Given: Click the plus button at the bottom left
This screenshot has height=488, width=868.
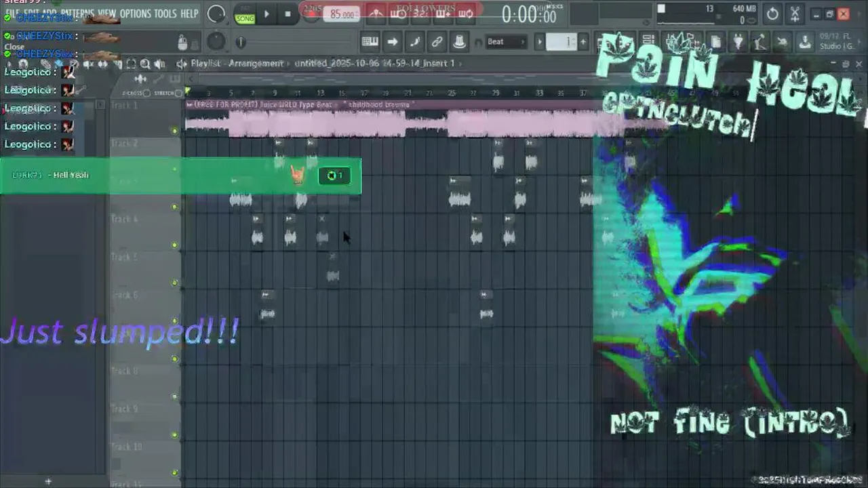Looking at the screenshot, I should tap(47, 481).
